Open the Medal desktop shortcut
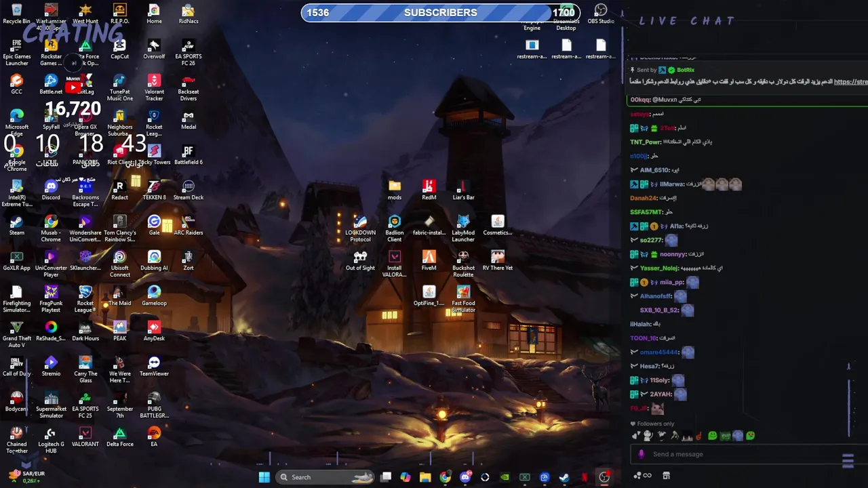 pos(188,119)
